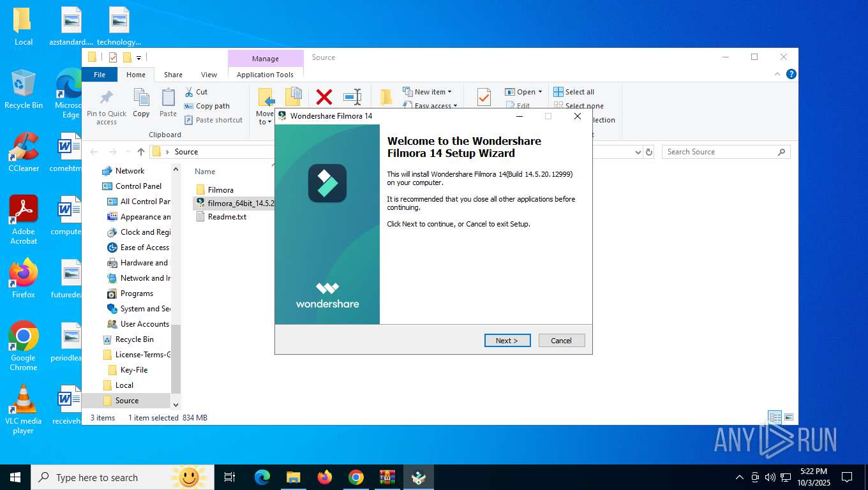Switch to Details view icon

775,417
